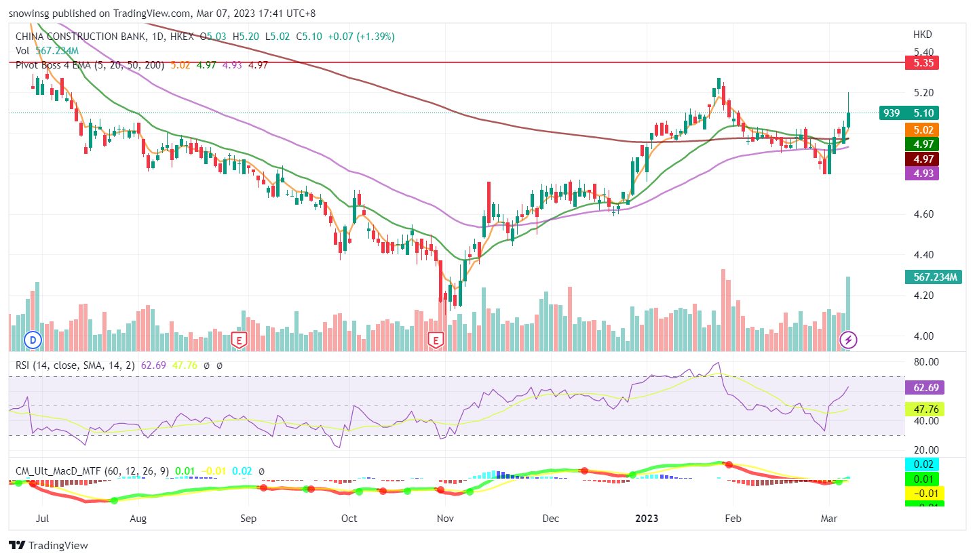Click the 4.60 price axis value

coord(923,214)
